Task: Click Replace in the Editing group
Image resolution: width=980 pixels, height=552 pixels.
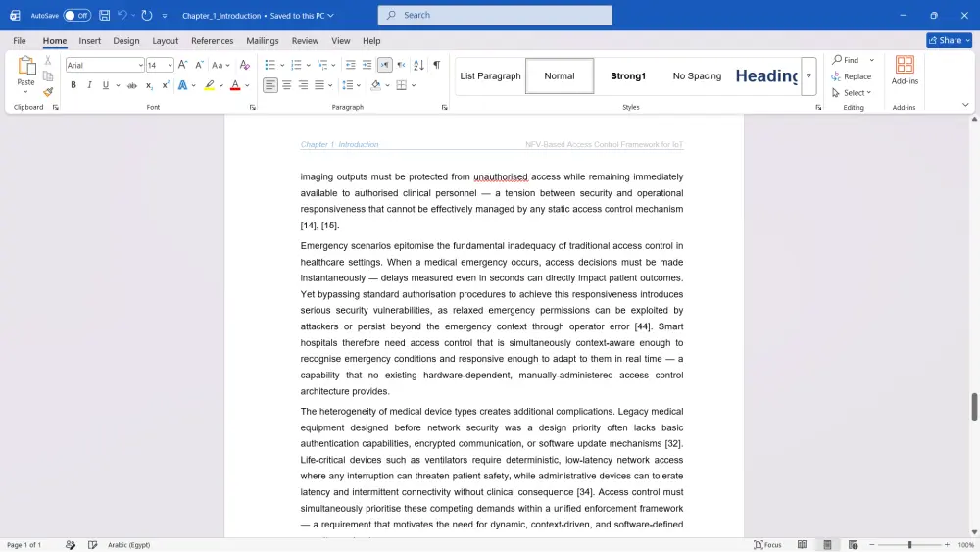Action: click(x=852, y=76)
